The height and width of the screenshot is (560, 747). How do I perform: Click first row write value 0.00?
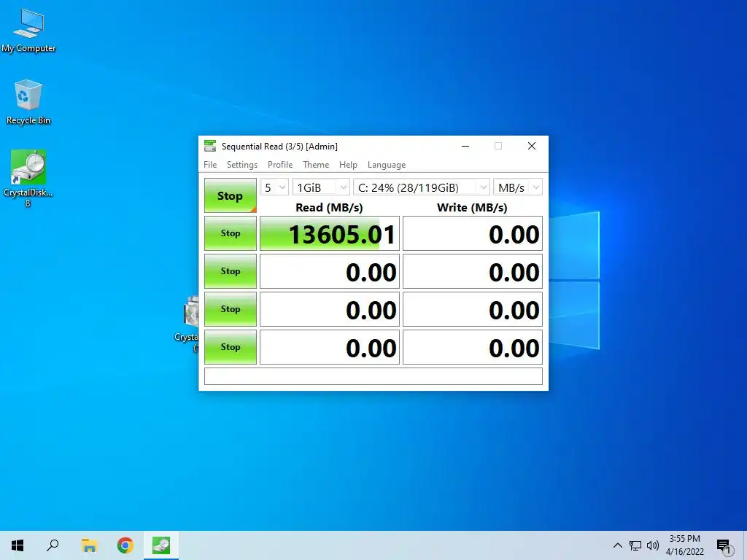[x=473, y=233]
